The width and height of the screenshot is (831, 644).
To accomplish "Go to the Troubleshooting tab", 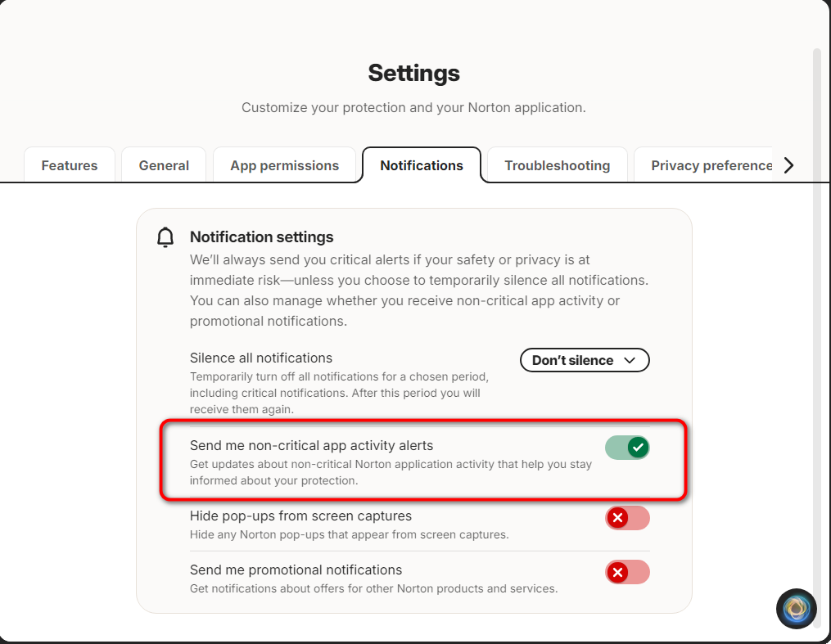I will coord(558,165).
